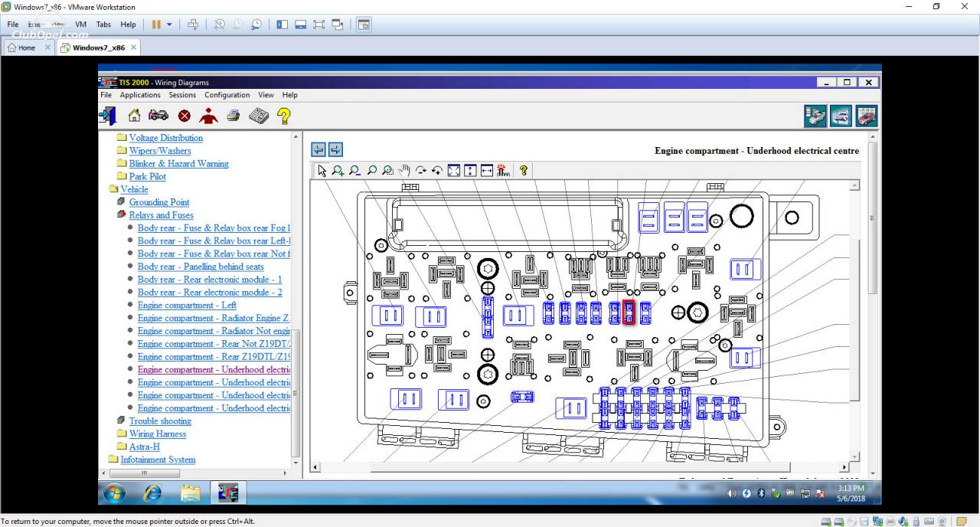Click the TIS 2000 exit door icon
Screen dimensions: 980x527
click(x=107, y=116)
